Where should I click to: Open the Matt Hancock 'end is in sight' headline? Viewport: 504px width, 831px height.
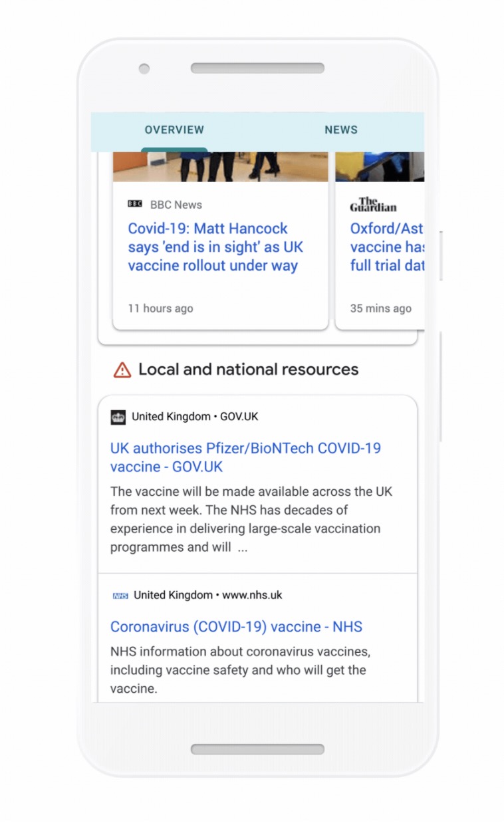215,247
